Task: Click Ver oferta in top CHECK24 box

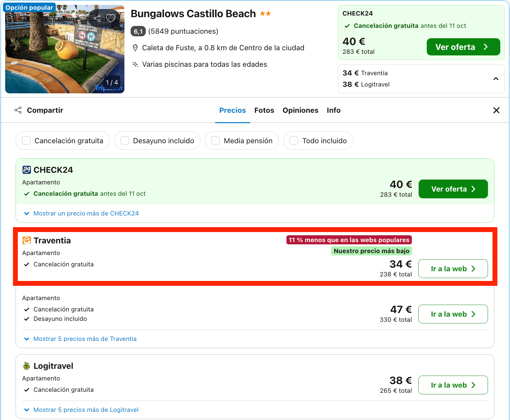Action: pyautogui.click(x=463, y=47)
